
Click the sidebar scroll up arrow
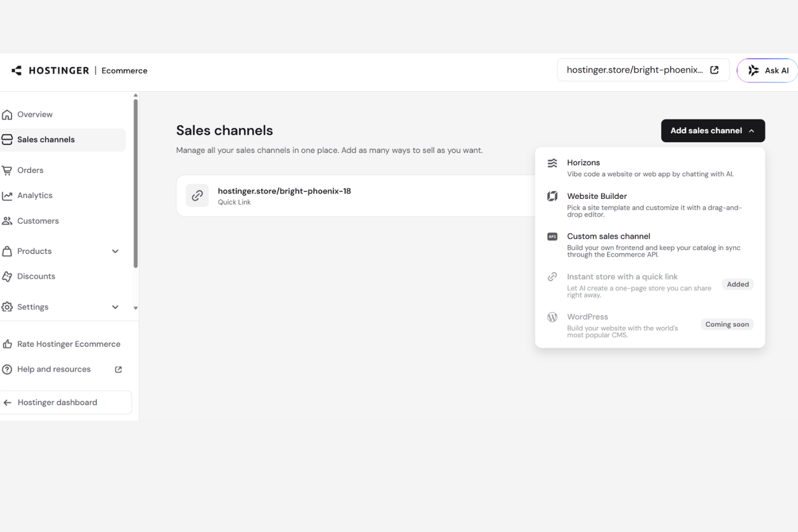point(136,95)
